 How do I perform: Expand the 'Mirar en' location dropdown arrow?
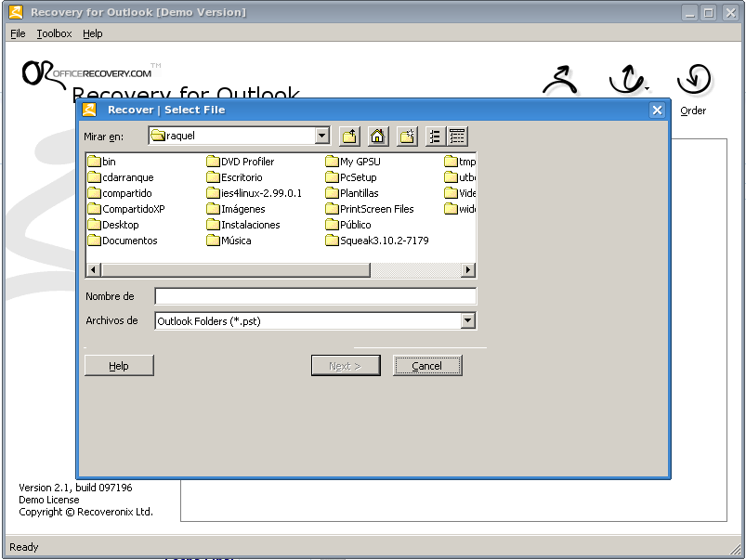pos(322,136)
